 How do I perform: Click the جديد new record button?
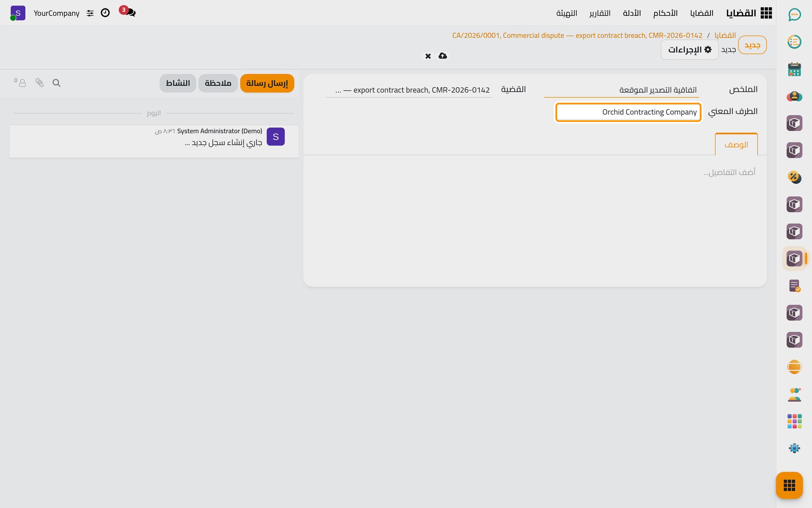(752, 45)
